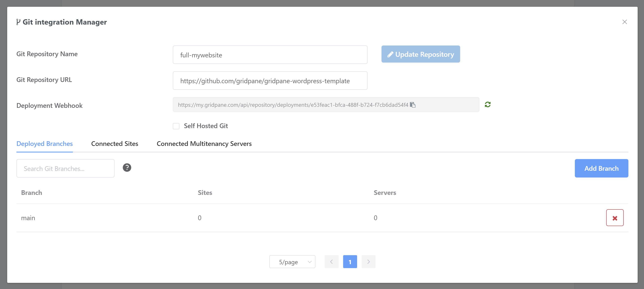Image resolution: width=644 pixels, height=289 pixels.
Task: Click the help question mark icon
Action: coord(127,168)
